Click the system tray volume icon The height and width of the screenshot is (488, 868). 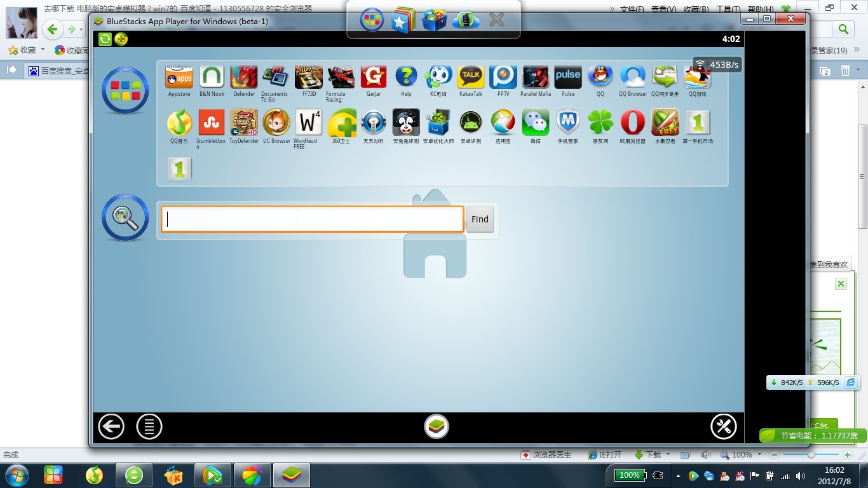[799, 476]
